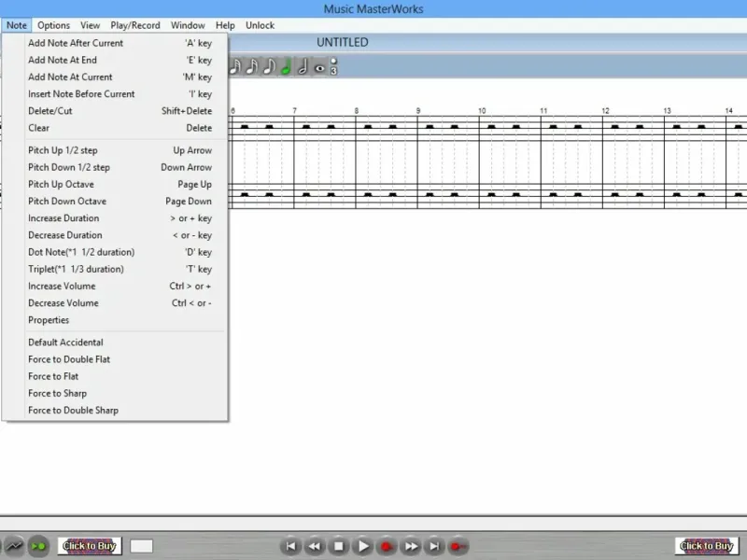Open the Window menu
The image size is (747, 560).
point(188,25)
